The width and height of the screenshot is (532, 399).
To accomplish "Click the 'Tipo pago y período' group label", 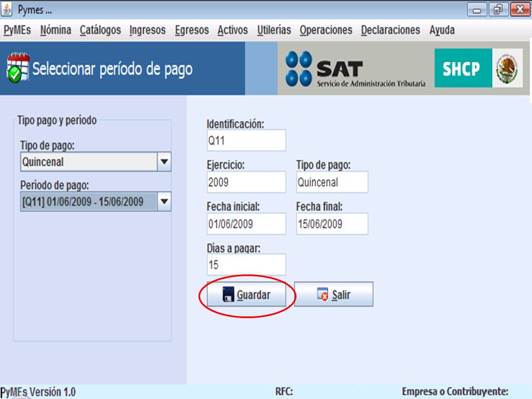I will (57, 120).
